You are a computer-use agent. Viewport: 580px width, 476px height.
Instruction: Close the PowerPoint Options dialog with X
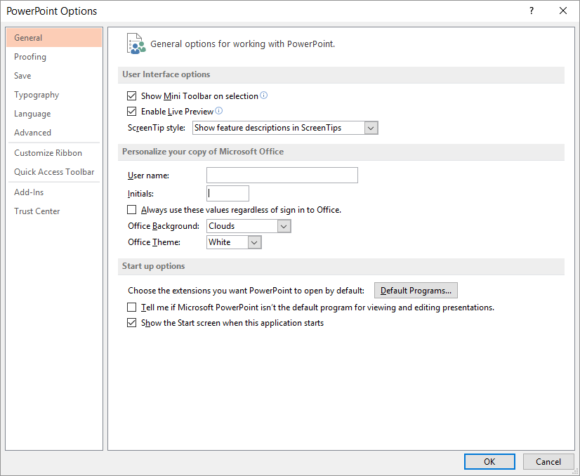click(563, 11)
